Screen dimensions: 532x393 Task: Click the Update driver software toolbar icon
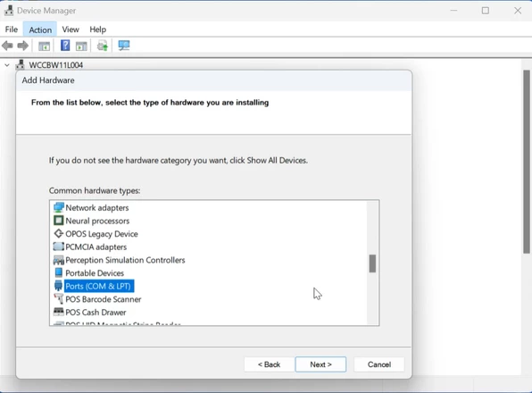(x=102, y=46)
